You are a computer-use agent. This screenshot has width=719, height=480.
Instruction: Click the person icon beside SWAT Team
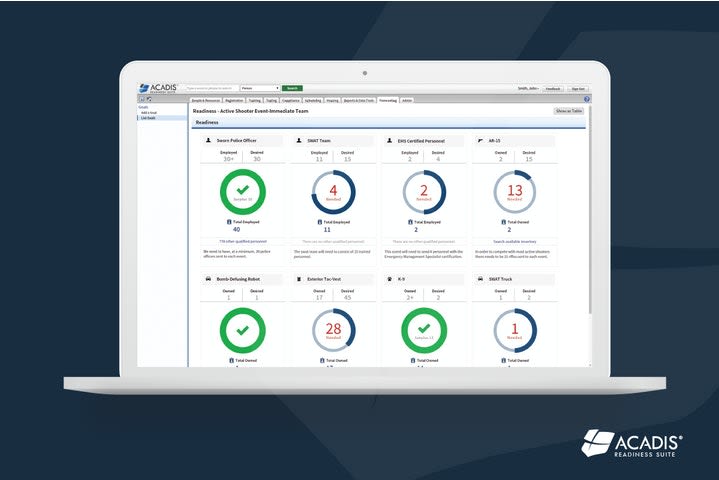tap(298, 141)
